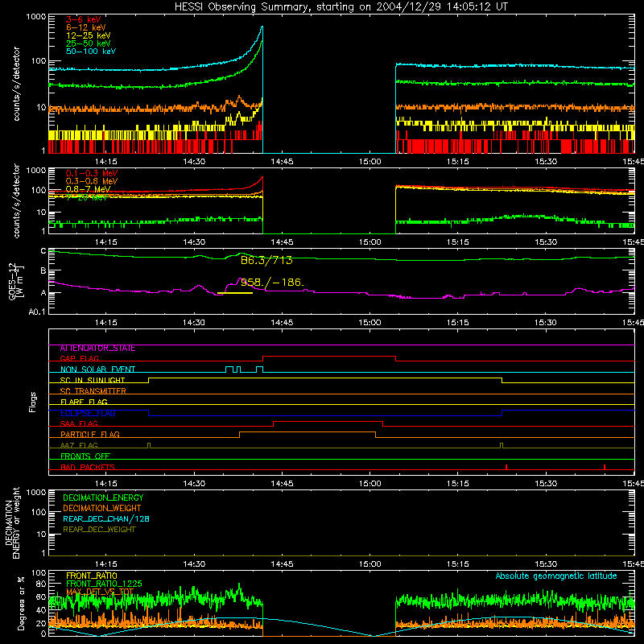This screenshot has width=644, height=644.
Task: Click the ECLIPSE_FLAG label
Action: (88, 413)
